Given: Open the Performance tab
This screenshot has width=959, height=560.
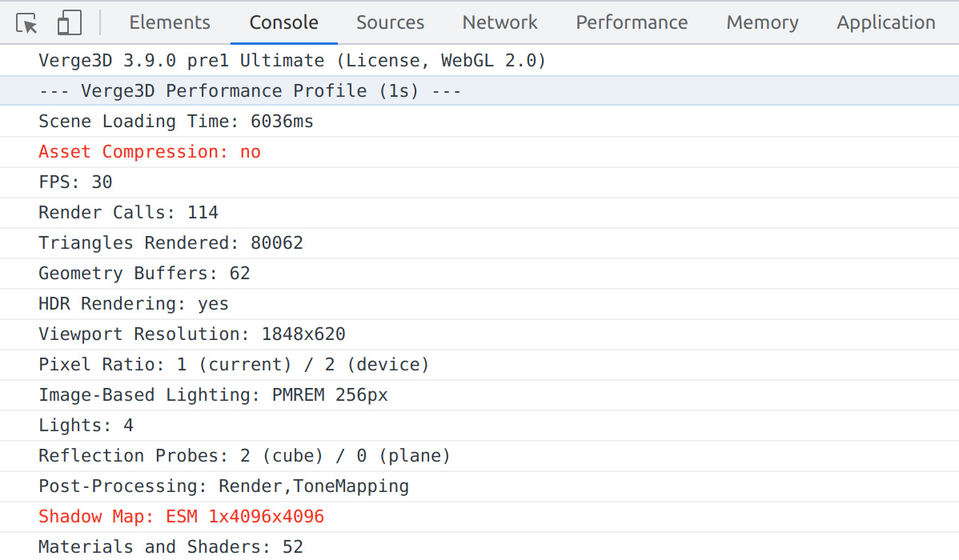Looking at the screenshot, I should click(632, 22).
